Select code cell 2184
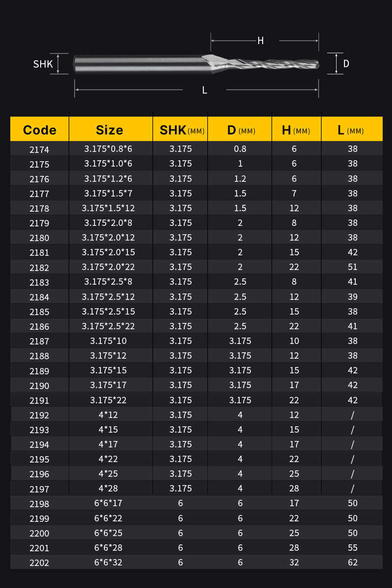392x588 pixels. [39, 297]
